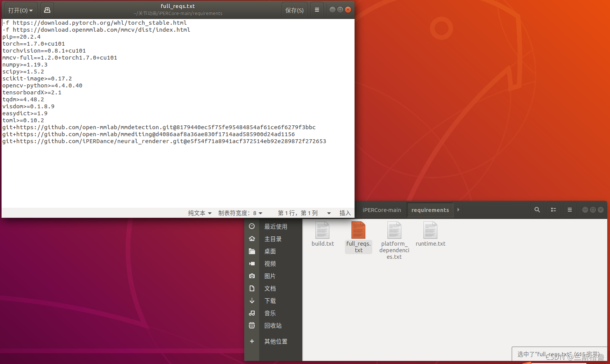Click the home icon in the sidebar
The image size is (610, 364).
(252, 239)
